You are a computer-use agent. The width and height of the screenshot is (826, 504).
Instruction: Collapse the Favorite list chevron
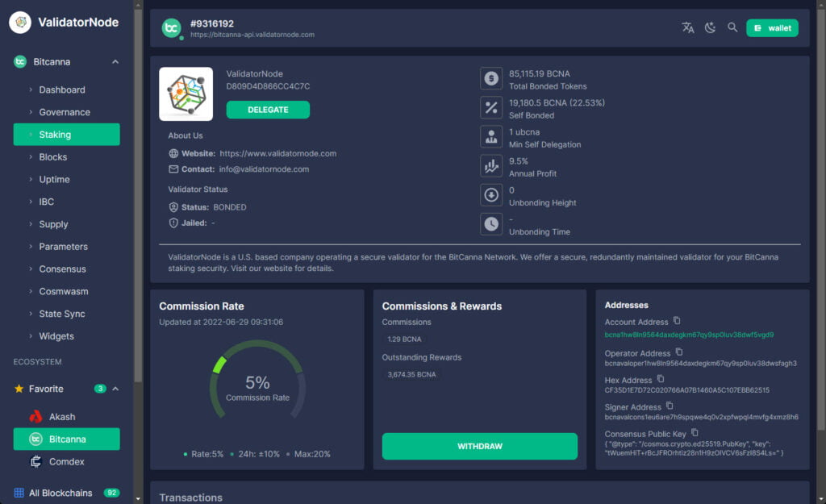coord(115,389)
